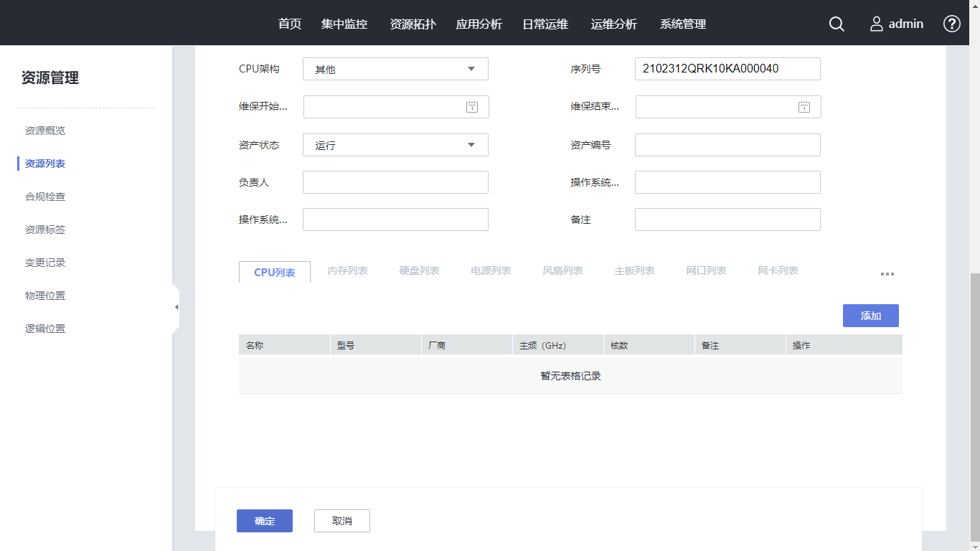This screenshot has width=980, height=551.
Task: Expand the 资产状态 dropdown
Action: point(471,145)
